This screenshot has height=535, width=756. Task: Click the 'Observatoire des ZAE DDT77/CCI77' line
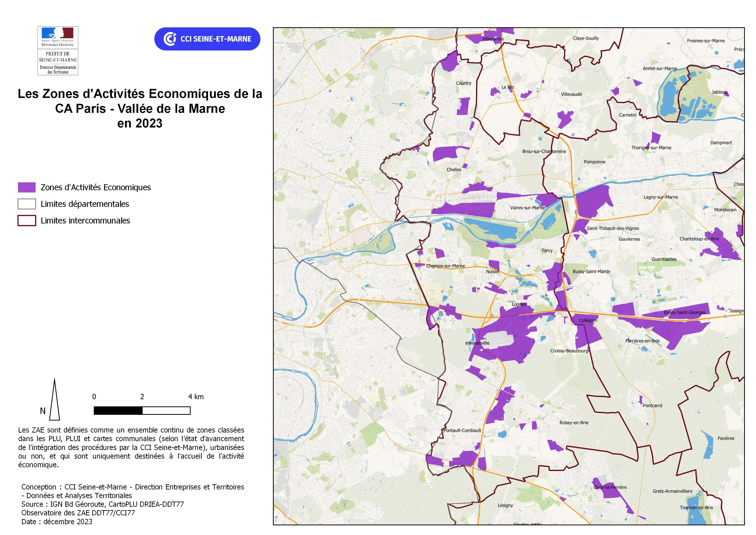(x=78, y=513)
